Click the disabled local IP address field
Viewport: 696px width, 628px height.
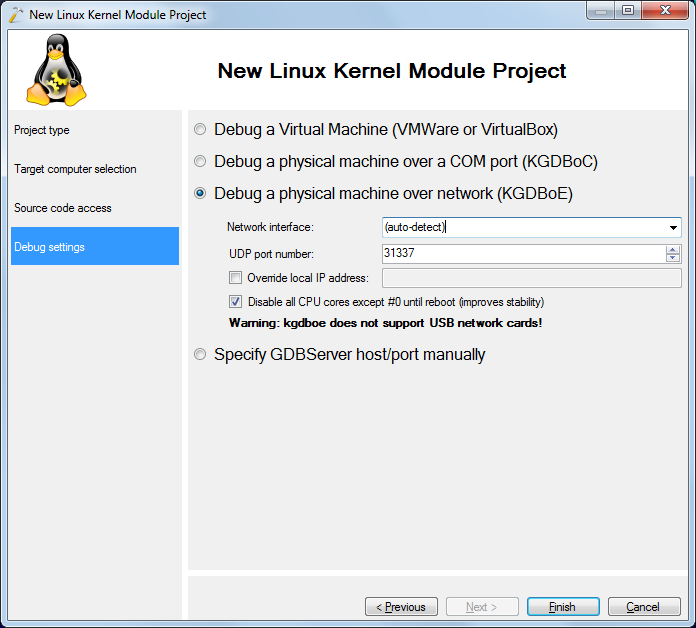pos(532,278)
